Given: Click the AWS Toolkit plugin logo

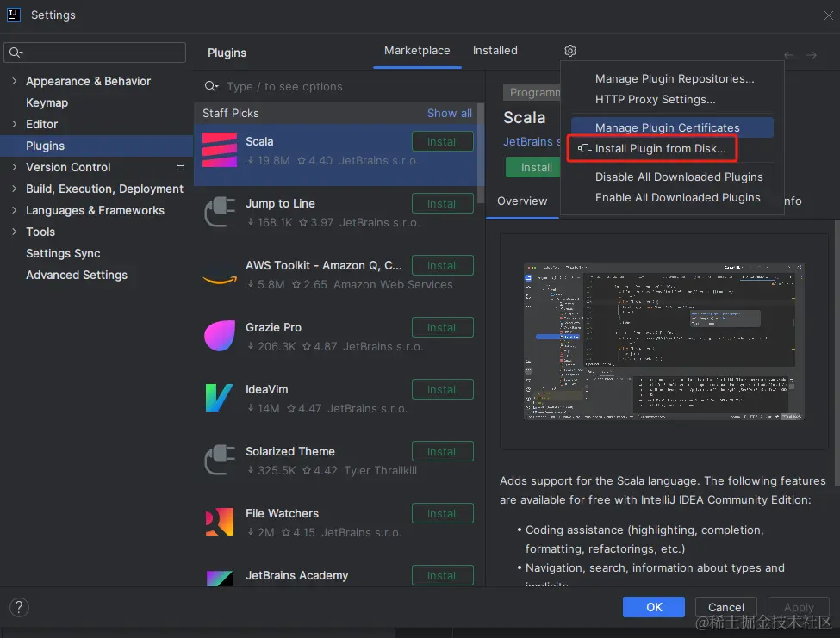Looking at the screenshot, I should point(220,279).
